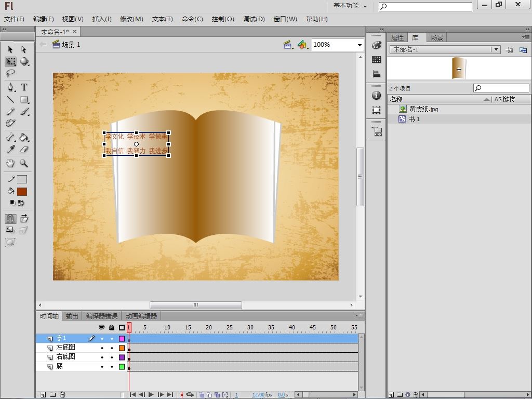The width and height of the screenshot is (532, 399).
Task: Toggle outline view for 底 layer
Action: pos(122,367)
